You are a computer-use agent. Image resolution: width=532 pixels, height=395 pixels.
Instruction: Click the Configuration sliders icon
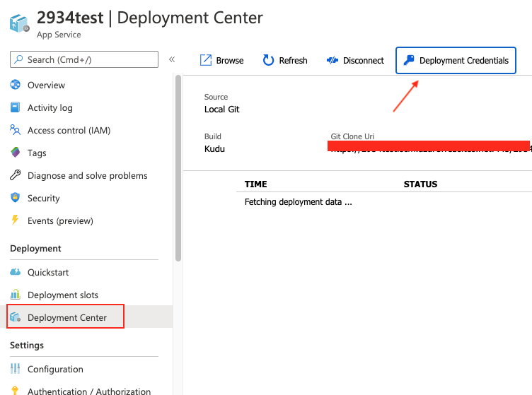coord(16,369)
